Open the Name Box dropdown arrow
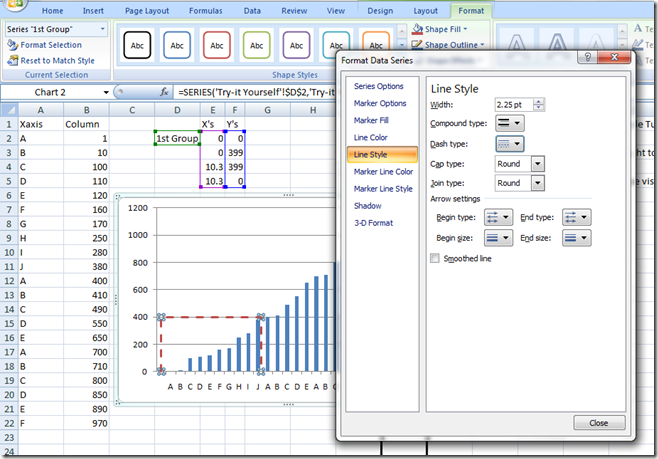The height and width of the screenshot is (459, 658). (x=106, y=92)
